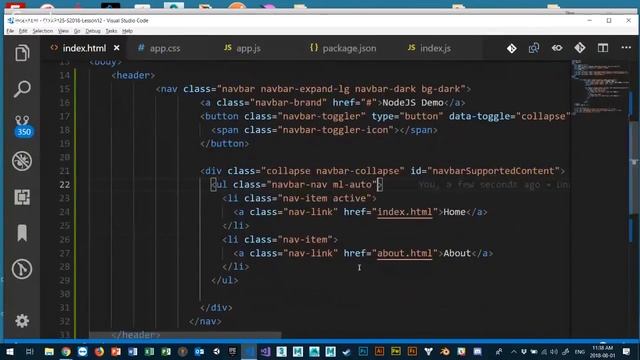The height and width of the screenshot is (360, 640).
Task: Open the Manage gear in activity bar
Action: pos(22,321)
